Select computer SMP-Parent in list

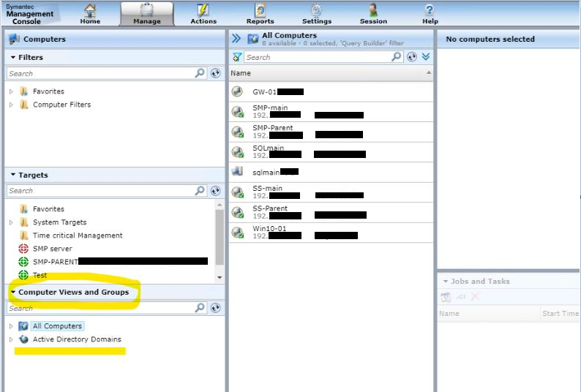pyautogui.click(x=331, y=132)
